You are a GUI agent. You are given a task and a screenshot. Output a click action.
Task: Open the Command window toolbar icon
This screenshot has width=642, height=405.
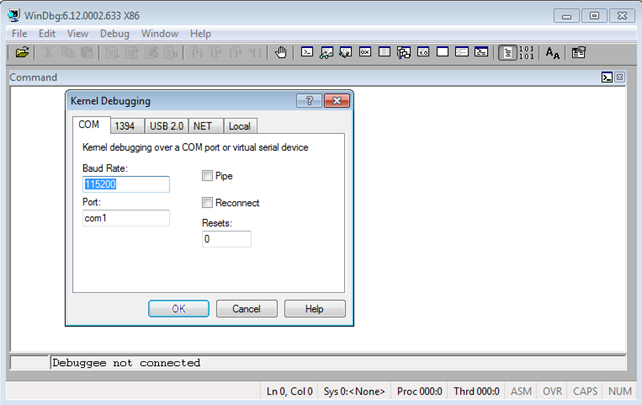[x=308, y=53]
